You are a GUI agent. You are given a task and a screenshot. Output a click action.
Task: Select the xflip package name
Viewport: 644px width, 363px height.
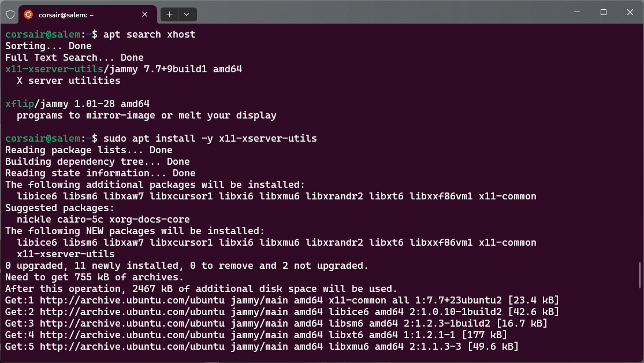tap(19, 103)
